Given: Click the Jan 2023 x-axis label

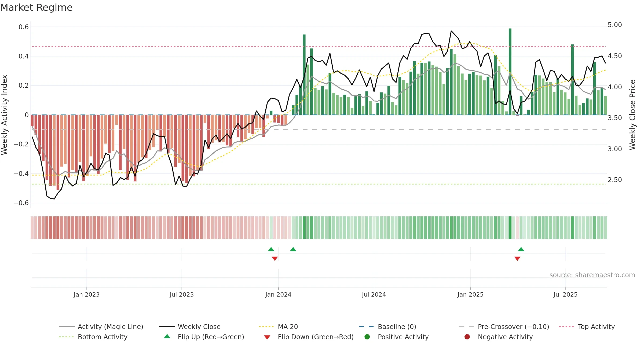Looking at the screenshot, I should pos(87,294).
